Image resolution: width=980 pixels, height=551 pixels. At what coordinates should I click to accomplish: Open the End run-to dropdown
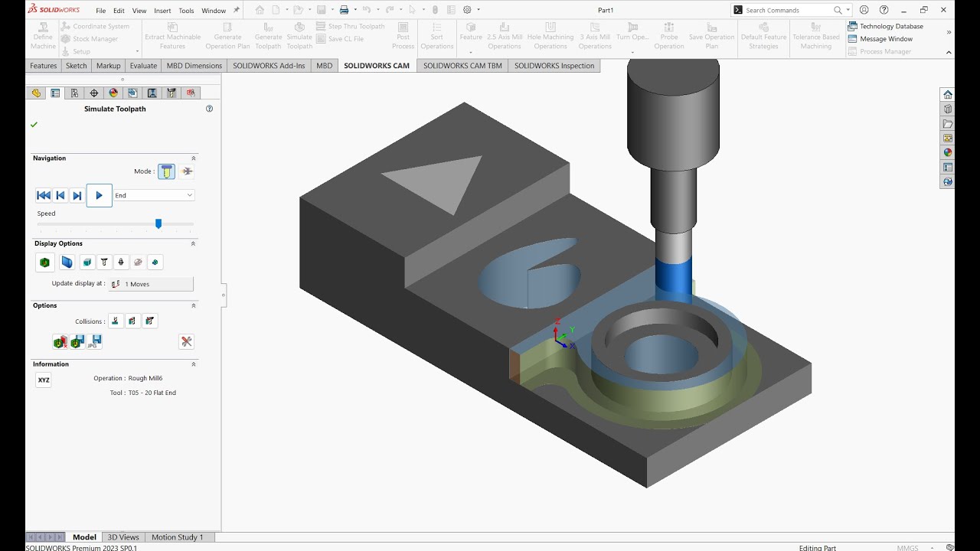154,195
